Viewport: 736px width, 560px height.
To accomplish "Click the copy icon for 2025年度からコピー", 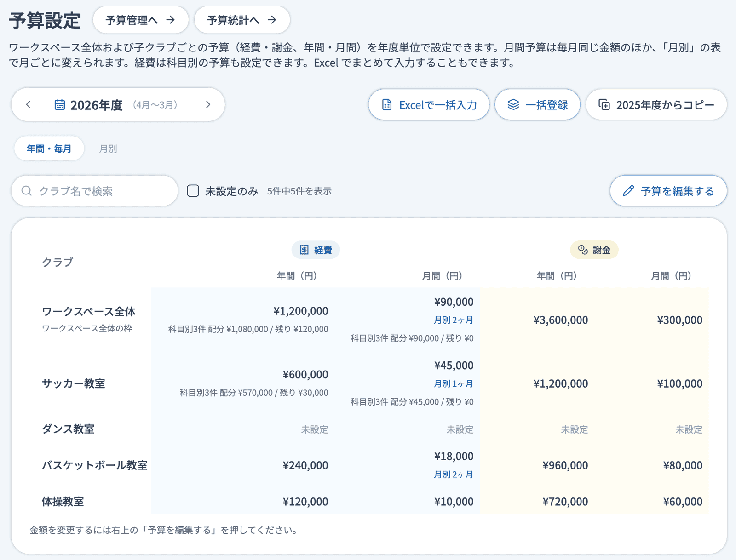I will click(604, 105).
